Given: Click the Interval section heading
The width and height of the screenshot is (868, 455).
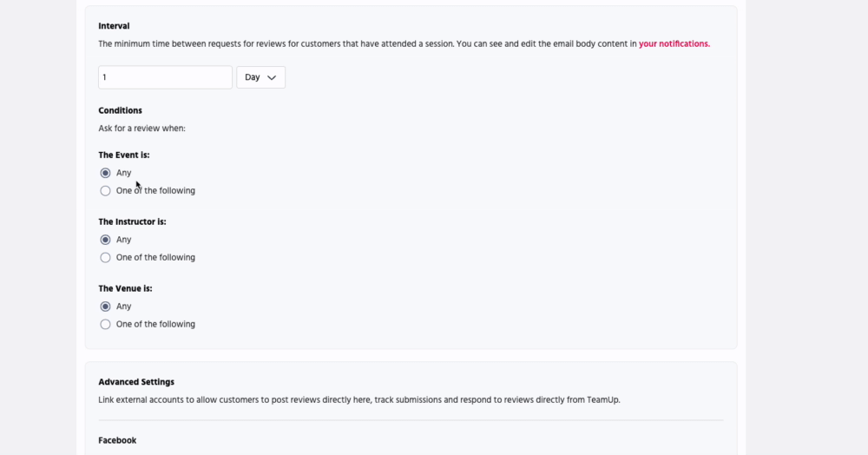Looking at the screenshot, I should [114, 26].
